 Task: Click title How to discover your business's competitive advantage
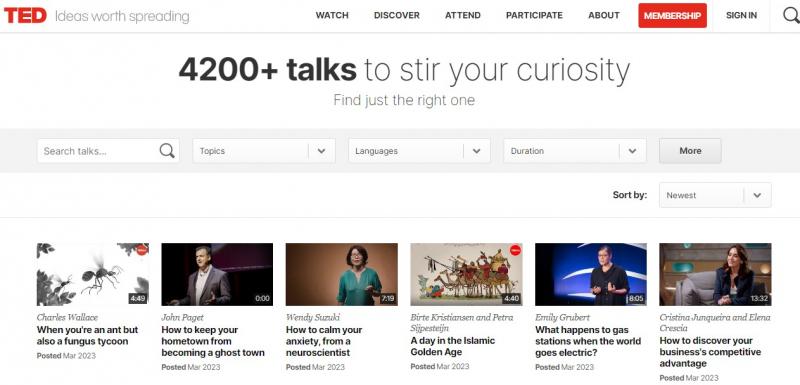point(710,352)
